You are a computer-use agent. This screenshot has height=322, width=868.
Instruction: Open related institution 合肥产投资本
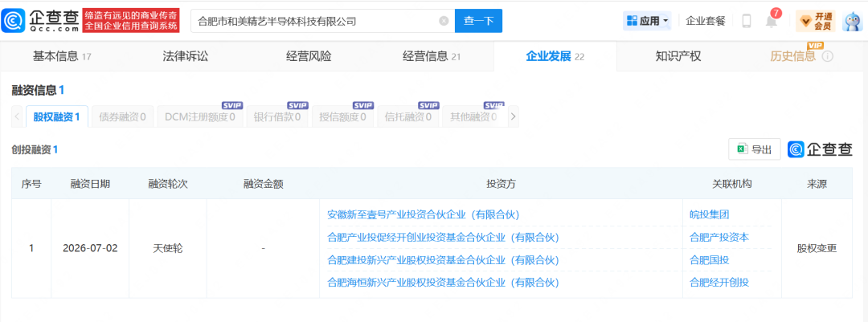[x=719, y=238]
